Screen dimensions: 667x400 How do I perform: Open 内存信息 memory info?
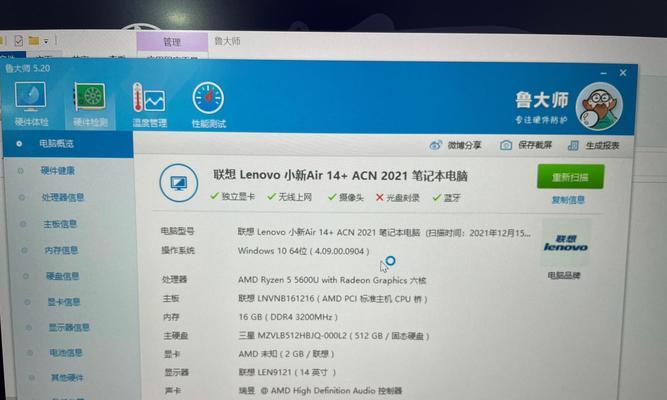tap(61, 250)
